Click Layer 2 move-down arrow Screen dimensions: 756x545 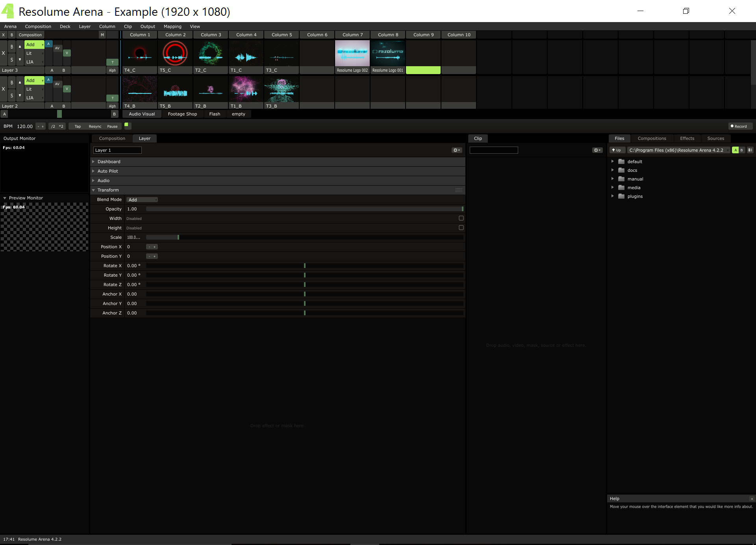(x=20, y=95)
